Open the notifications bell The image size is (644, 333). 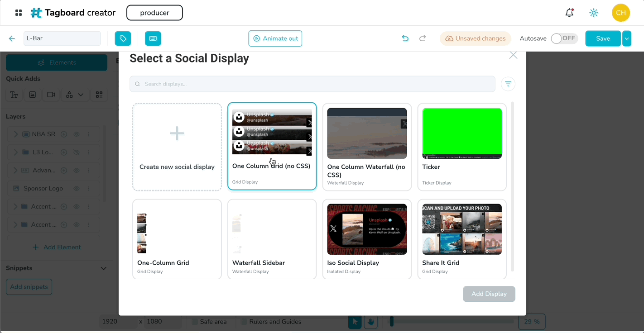point(570,13)
